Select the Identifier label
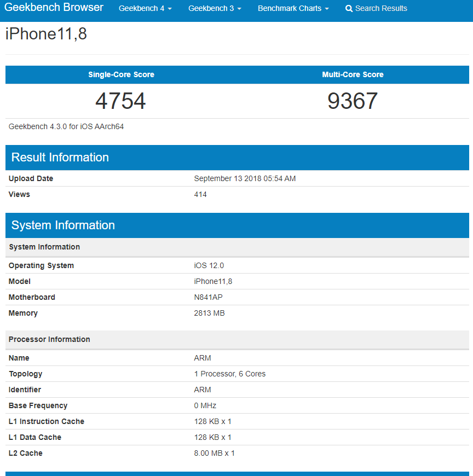 pyautogui.click(x=25, y=390)
